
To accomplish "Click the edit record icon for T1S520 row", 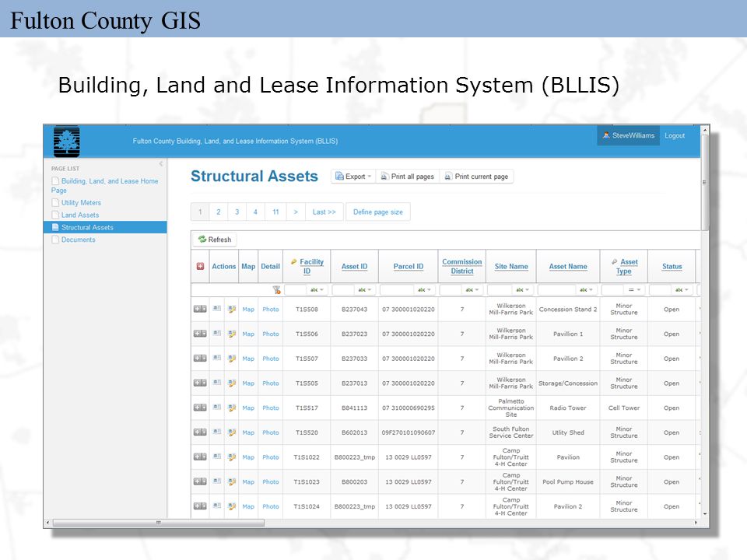I will (x=232, y=432).
